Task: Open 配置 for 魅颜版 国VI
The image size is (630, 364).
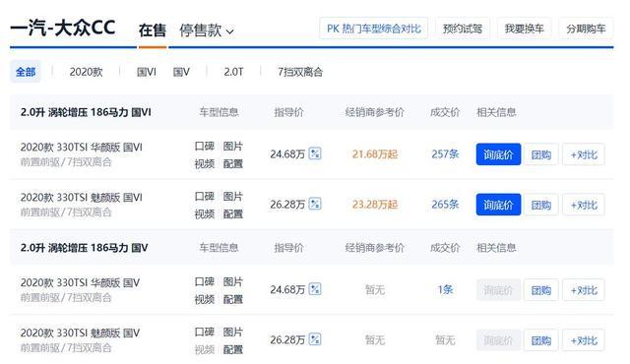Action: coord(233,213)
